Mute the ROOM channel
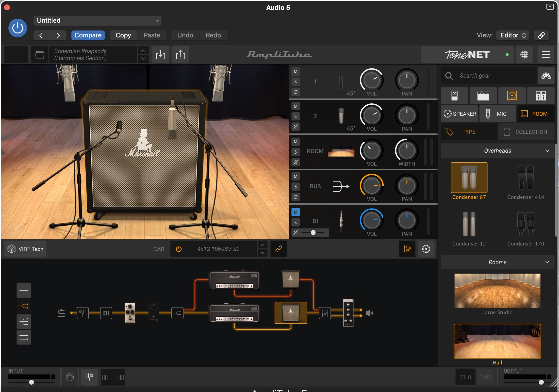559x392 pixels. point(296,142)
